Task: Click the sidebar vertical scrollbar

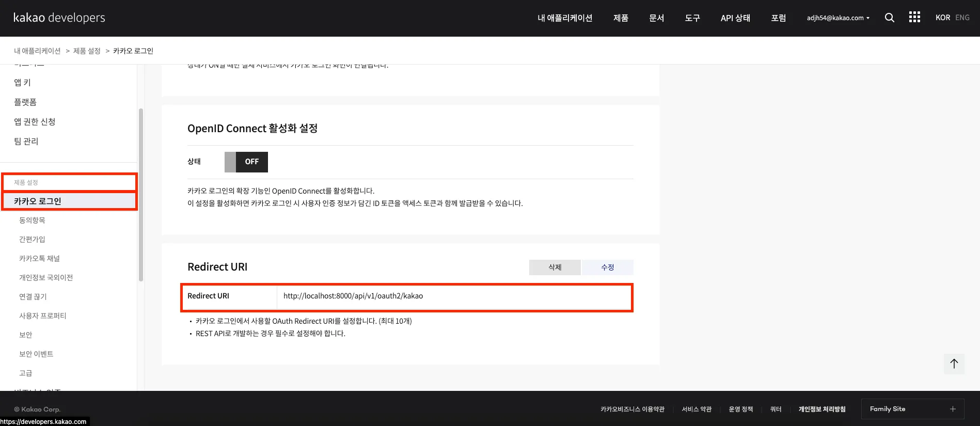Action: tap(141, 195)
